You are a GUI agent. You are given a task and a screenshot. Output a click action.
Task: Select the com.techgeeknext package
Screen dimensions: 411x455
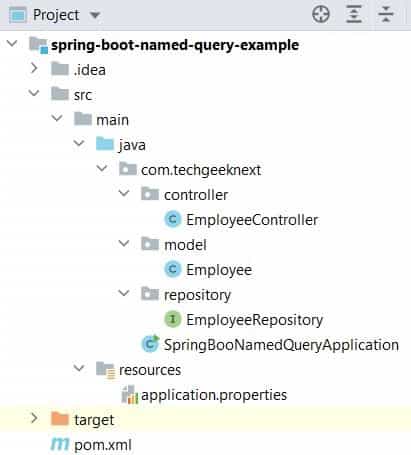(x=201, y=170)
